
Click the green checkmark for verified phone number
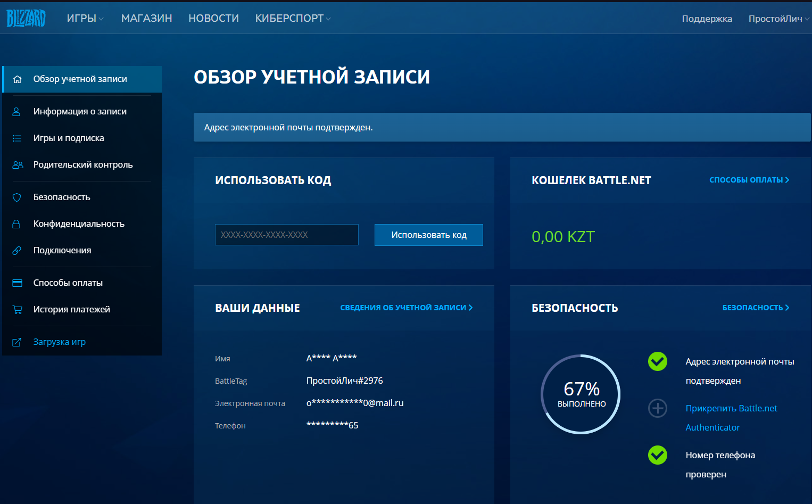[x=658, y=455]
